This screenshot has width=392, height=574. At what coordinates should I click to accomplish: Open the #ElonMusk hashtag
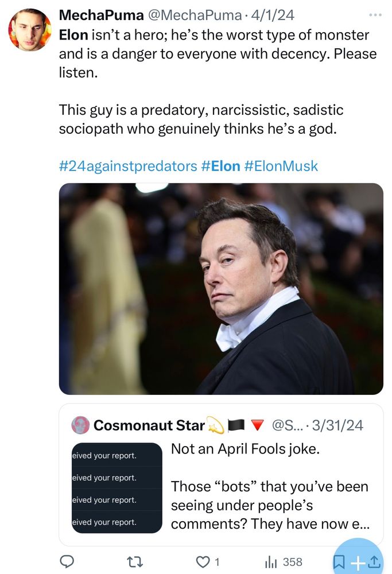(281, 166)
